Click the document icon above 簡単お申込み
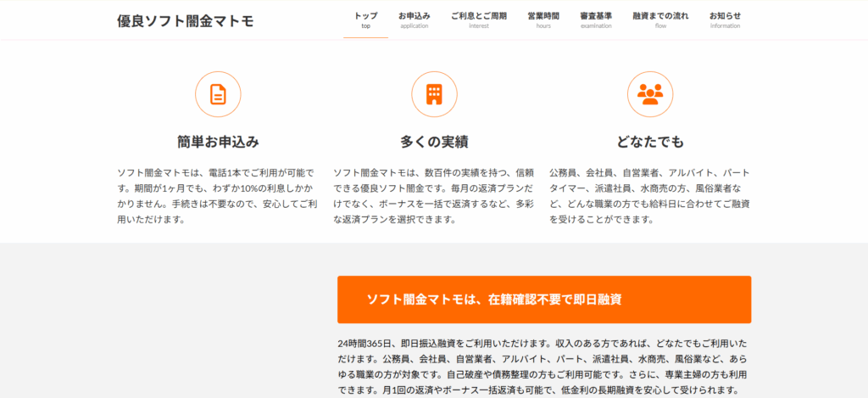The image size is (868, 398). pyautogui.click(x=218, y=94)
